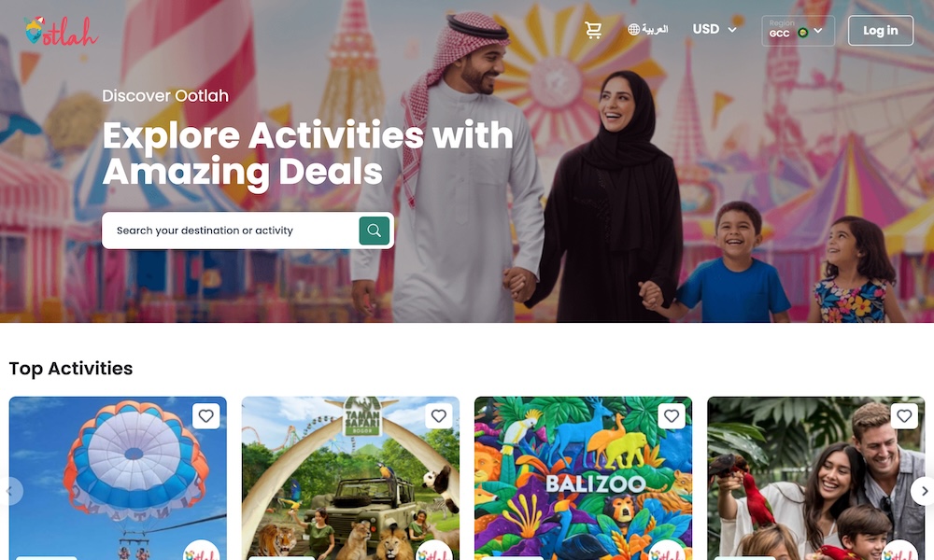Favorite the bird park family card
Viewport: 934px width, 560px height.
point(904,416)
